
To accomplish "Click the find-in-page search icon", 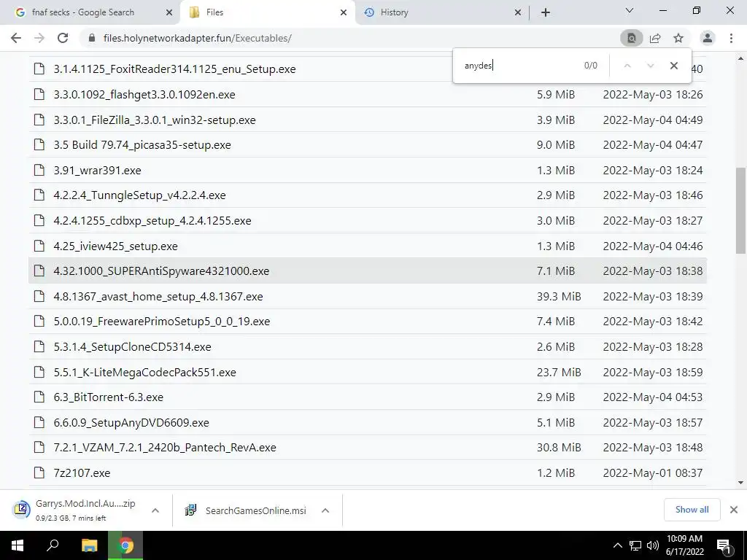I will point(632,38).
